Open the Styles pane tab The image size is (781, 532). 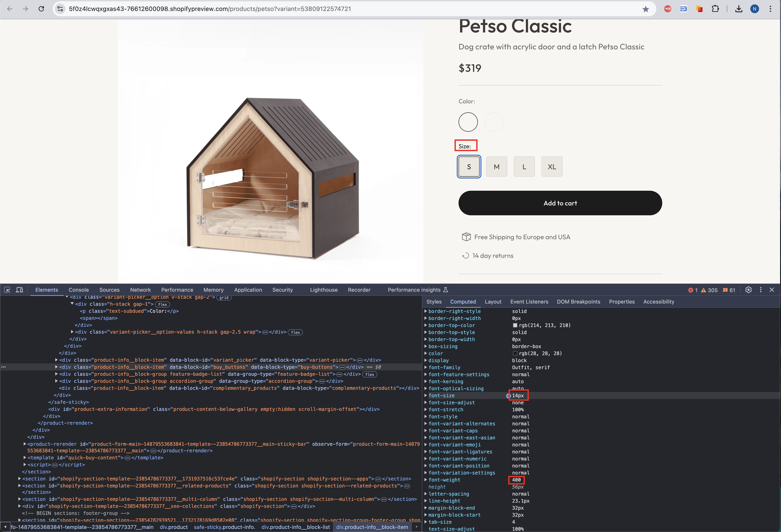click(434, 302)
